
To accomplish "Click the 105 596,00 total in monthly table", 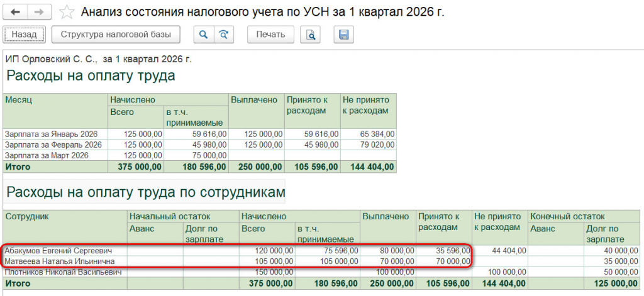I will 317,167.
